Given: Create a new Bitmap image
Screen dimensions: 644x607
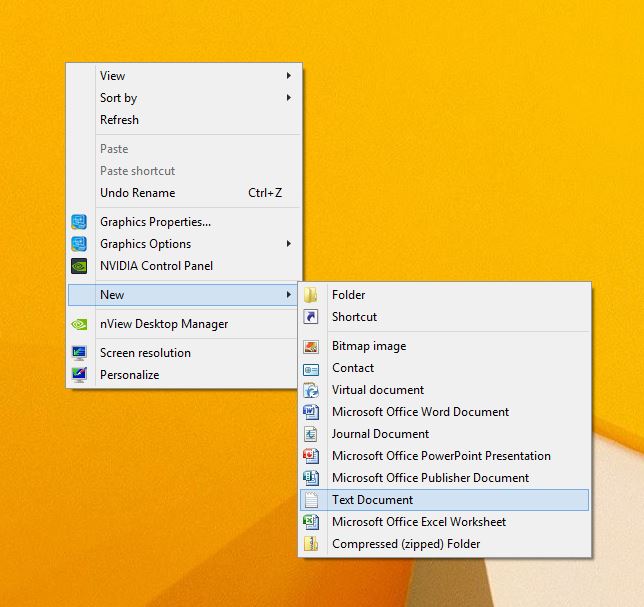Looking at the screenshot, I should tap(444, 346).
